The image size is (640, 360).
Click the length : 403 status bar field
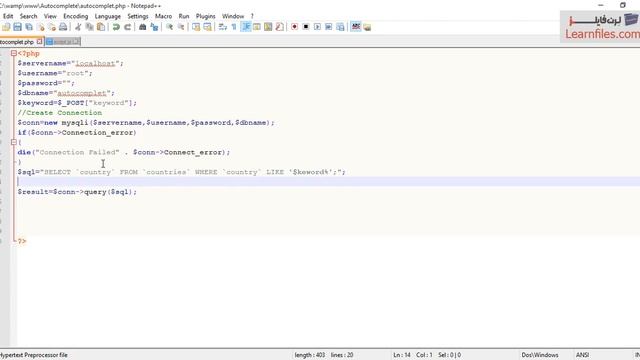310,355
